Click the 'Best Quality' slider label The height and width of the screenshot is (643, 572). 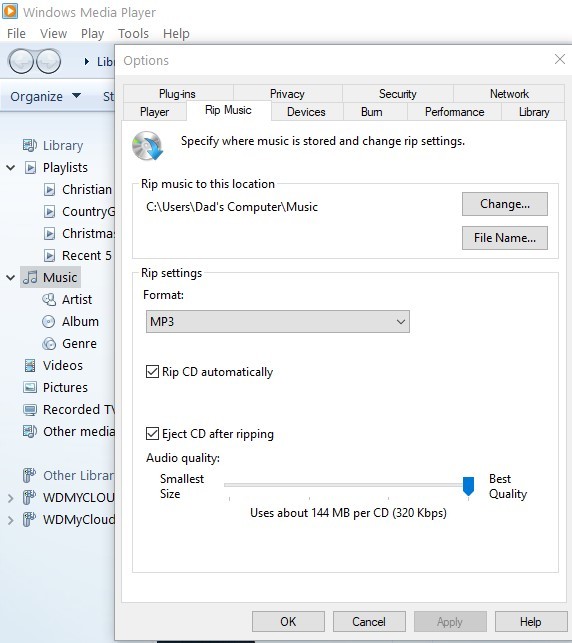coord(508,486)
